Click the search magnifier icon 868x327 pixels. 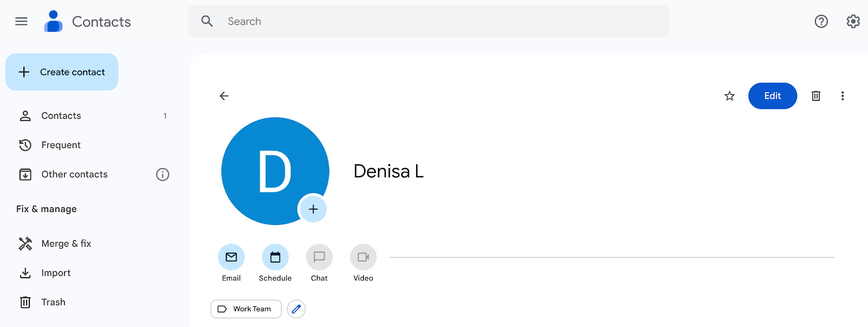click(x=207, y=21)
